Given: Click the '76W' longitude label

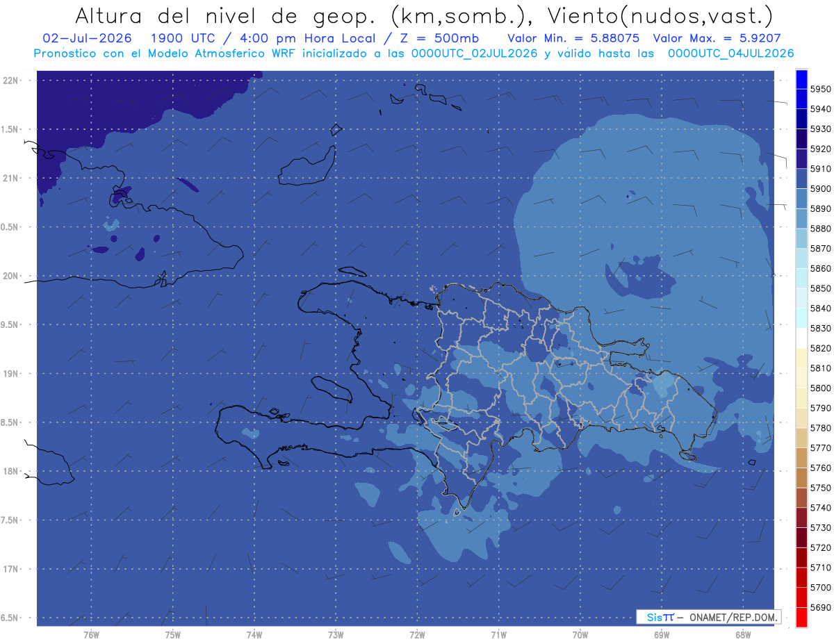Looking at the screenshot, I should (91, 634).
